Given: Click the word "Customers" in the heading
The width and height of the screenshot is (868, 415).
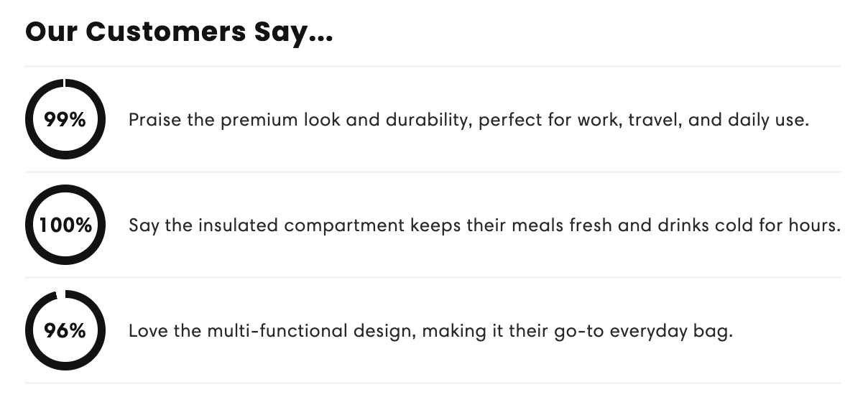Looking at the screenshot, I should pos(165,32).
